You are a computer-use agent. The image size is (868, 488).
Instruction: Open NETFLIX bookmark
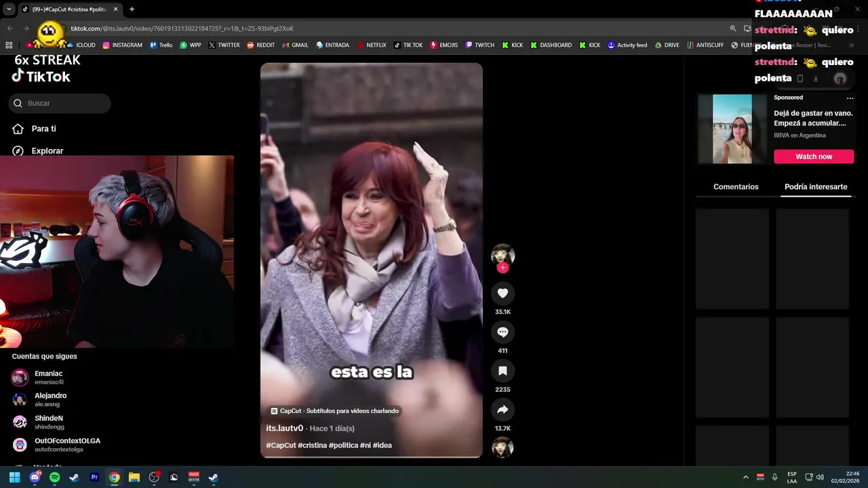click(x=371, y=45)
